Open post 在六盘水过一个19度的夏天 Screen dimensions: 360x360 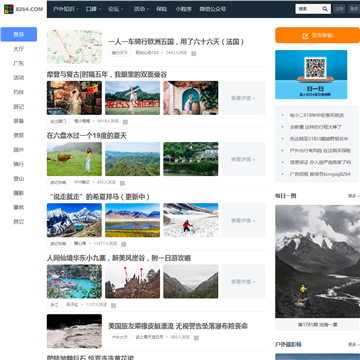pos(87,136)
